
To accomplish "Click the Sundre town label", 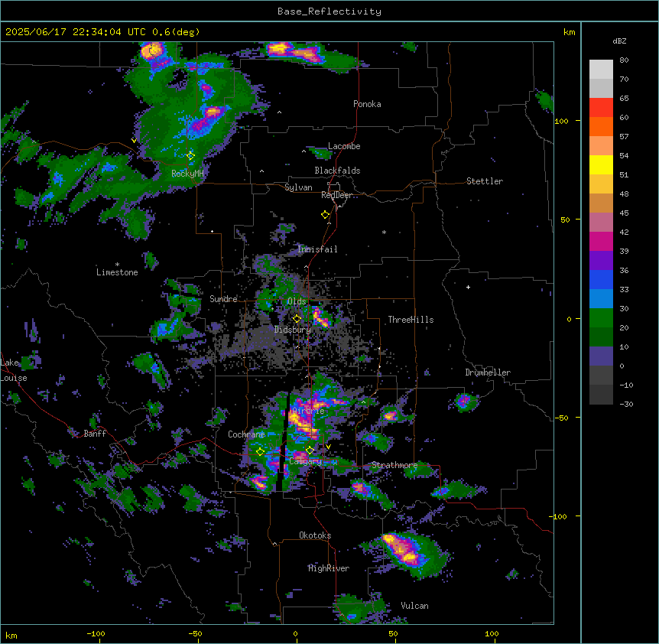I will coord(223,299).
